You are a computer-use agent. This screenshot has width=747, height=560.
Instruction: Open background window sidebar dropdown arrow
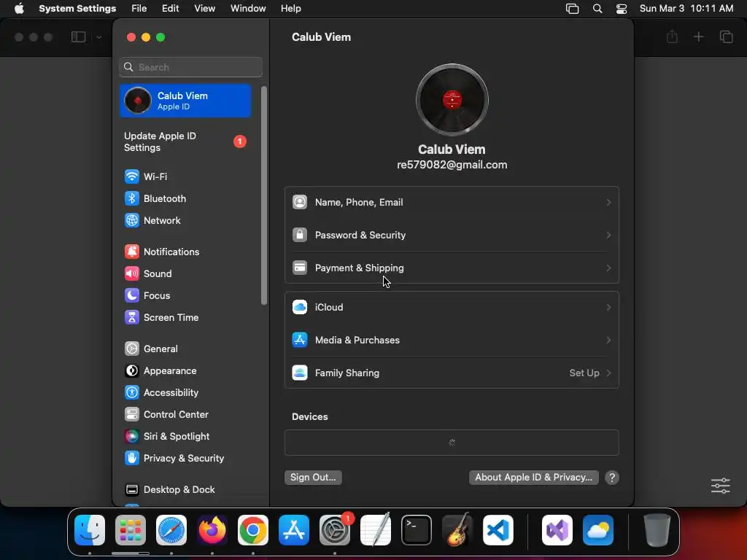click(x=98, y=37)
